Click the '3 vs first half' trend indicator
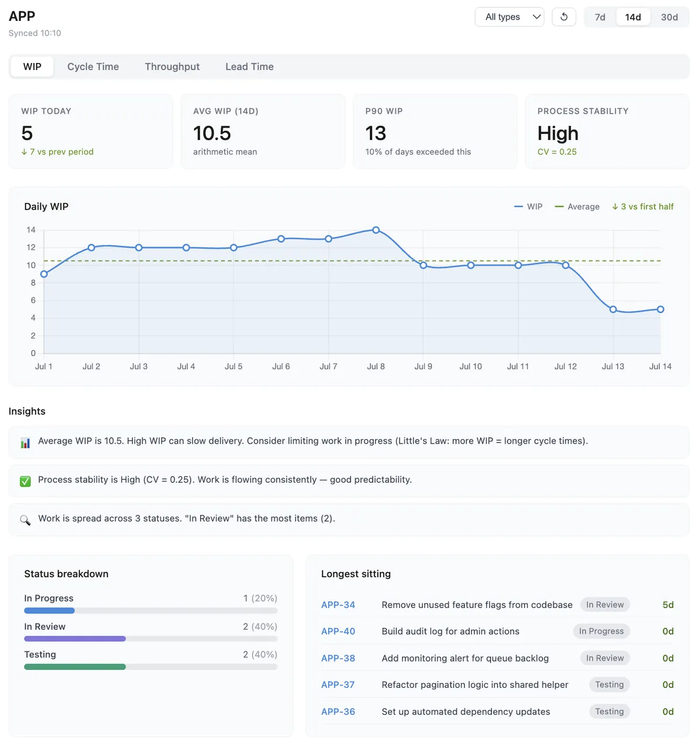The image size is (700, 748). (x=643, y=206)
